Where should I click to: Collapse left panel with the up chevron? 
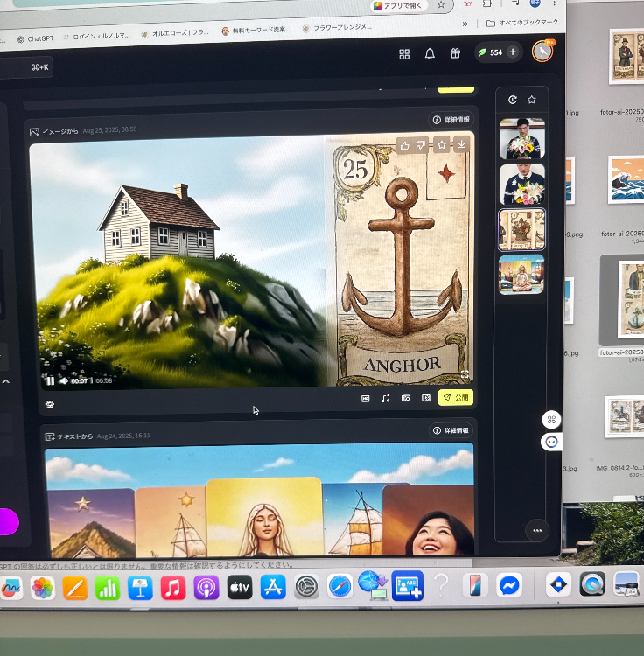pyautogui.click(x=6, y=381)
